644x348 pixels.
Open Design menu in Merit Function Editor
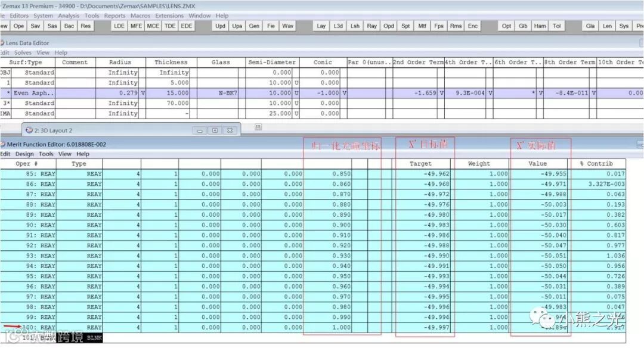[x=24, y=154]
